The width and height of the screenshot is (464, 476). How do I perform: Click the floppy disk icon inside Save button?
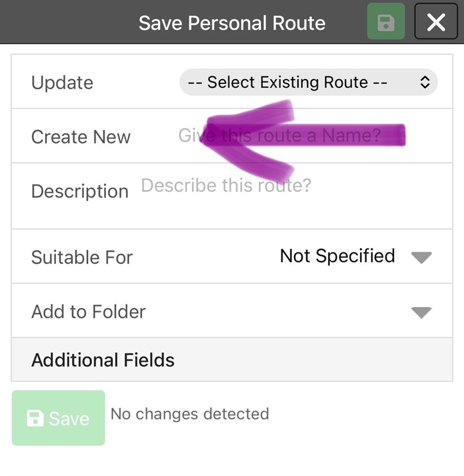(35, 418)
